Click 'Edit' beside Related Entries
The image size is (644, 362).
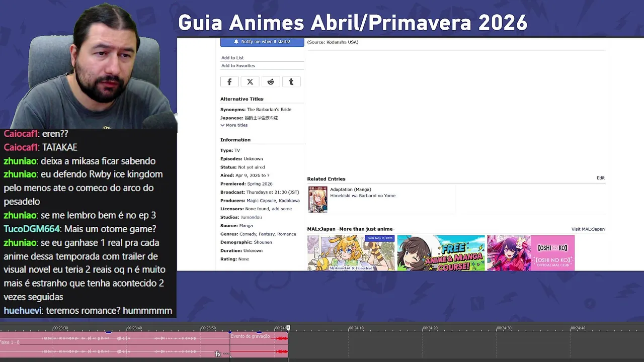[601, 178]
